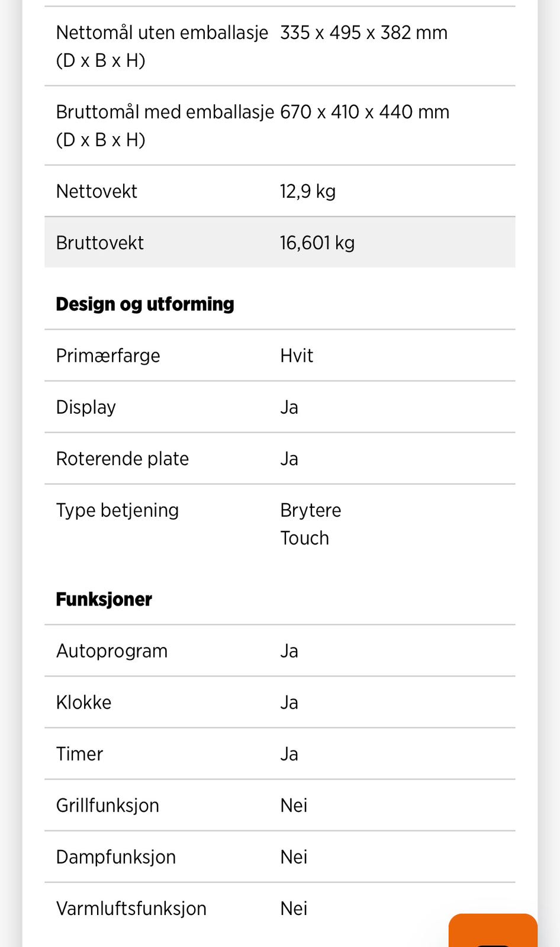The width and height of the screenshot is (560, 947).
Task: Select the Klokke row label
Action: (83, 703)
